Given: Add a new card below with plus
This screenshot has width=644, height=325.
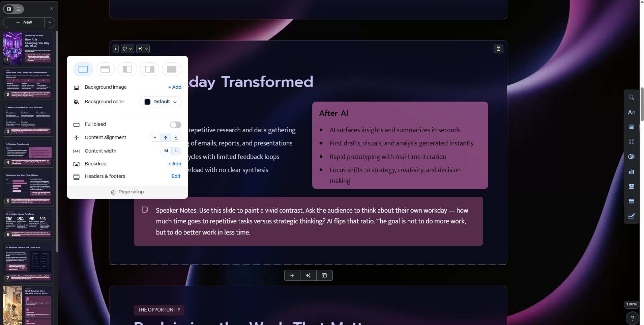Looking at the screenshot, I should [x=292, y=275].
